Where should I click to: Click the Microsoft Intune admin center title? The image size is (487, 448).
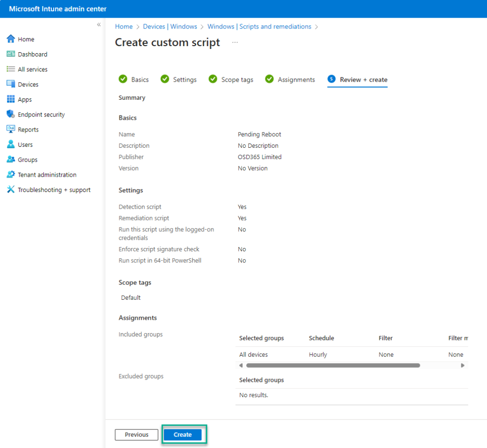(58, 9)
